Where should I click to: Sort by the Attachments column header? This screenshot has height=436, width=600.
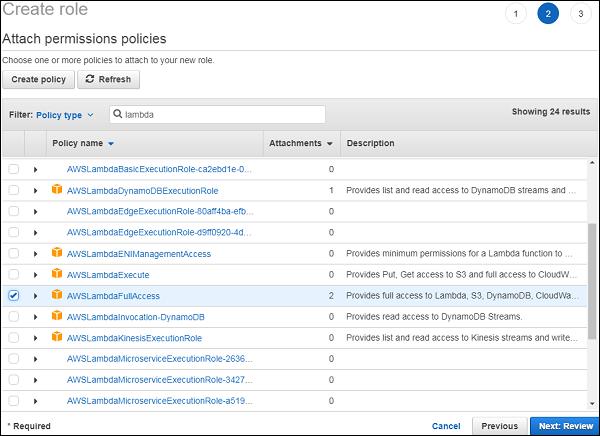[x=300, y=144]
